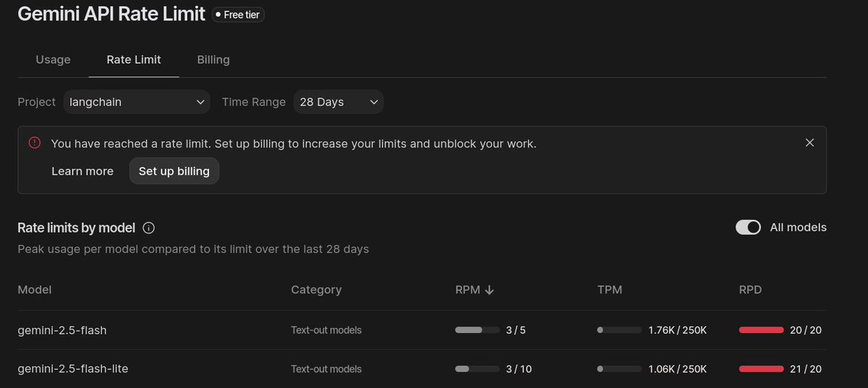Switch to the Usage tab
Screen dimensions: 868x388
click(x=54, y=59)
